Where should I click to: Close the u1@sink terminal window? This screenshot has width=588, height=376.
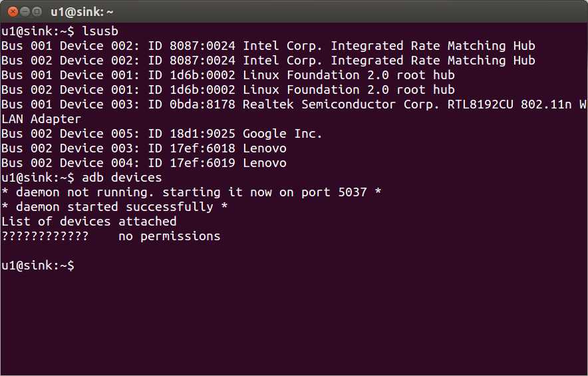(13, 12)
